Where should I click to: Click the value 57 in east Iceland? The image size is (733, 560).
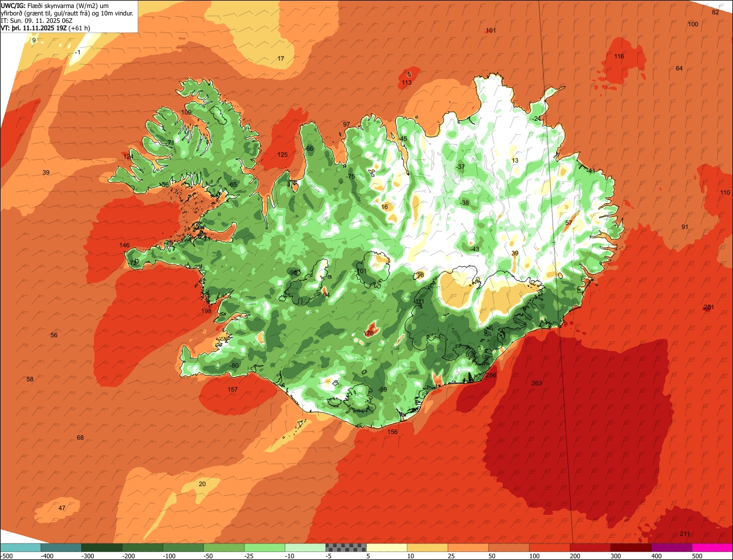click(569, 223)
